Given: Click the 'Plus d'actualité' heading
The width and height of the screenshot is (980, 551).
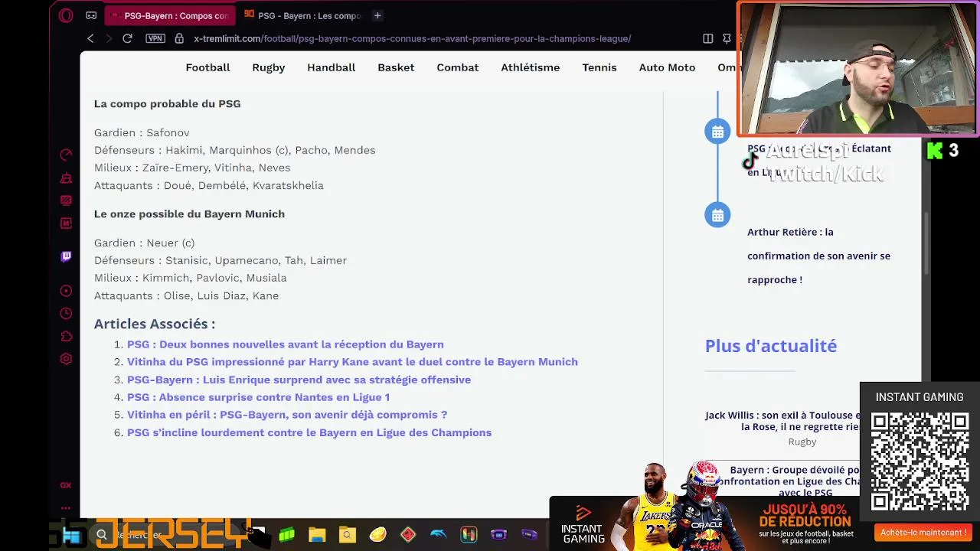Looking at the screenshot, I should coord(771,346).
